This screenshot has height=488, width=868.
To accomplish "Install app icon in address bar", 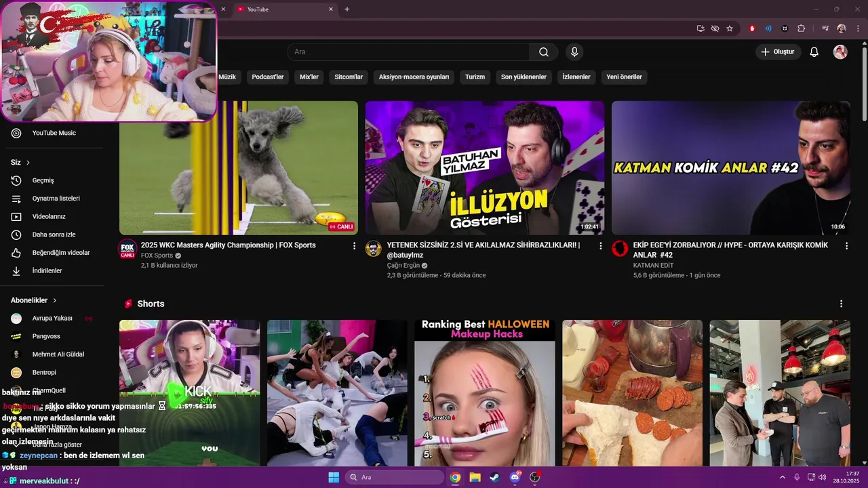I will tap(701, 28).
